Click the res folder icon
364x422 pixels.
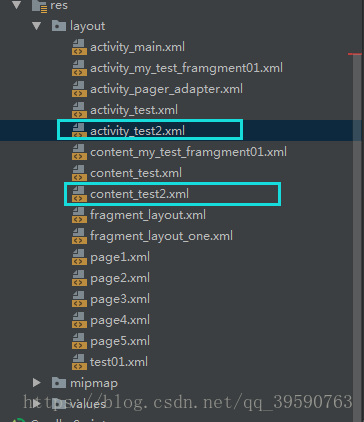(39, 6)
